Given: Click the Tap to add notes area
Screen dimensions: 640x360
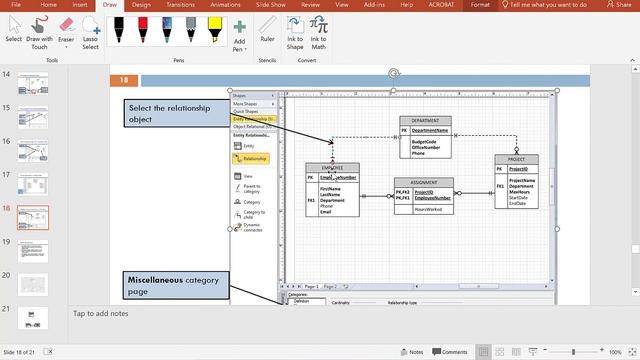Looking at the screenshot, I should 100,313.
